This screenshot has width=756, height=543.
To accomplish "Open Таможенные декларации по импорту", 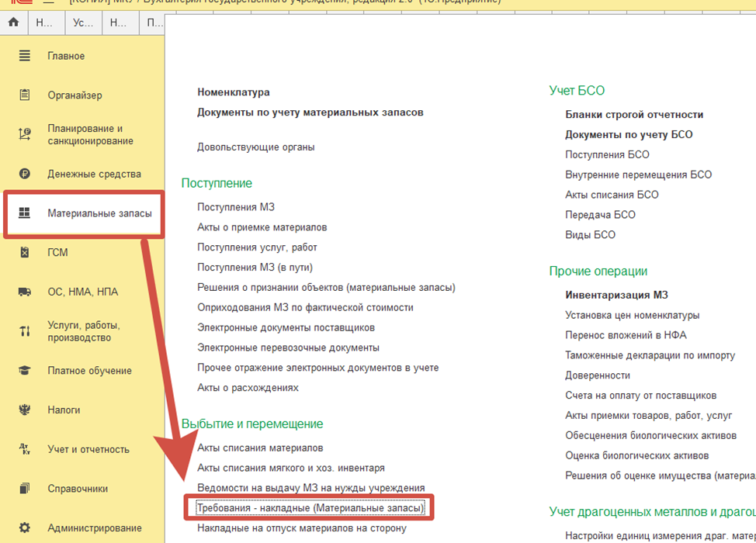I will 650,355.
